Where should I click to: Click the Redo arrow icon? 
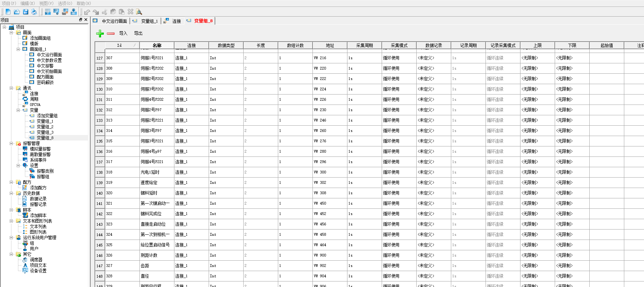pyautogui.click(x=96, y=12)
